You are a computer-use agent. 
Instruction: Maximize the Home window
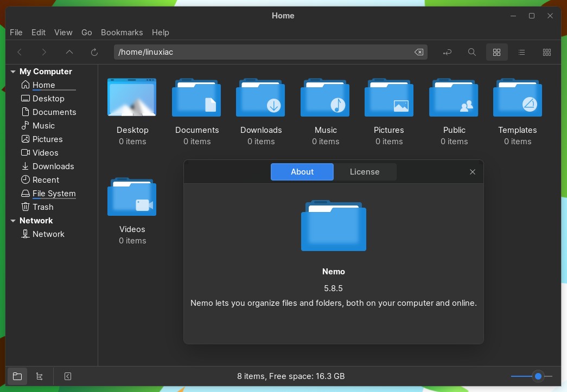point(532,16)
